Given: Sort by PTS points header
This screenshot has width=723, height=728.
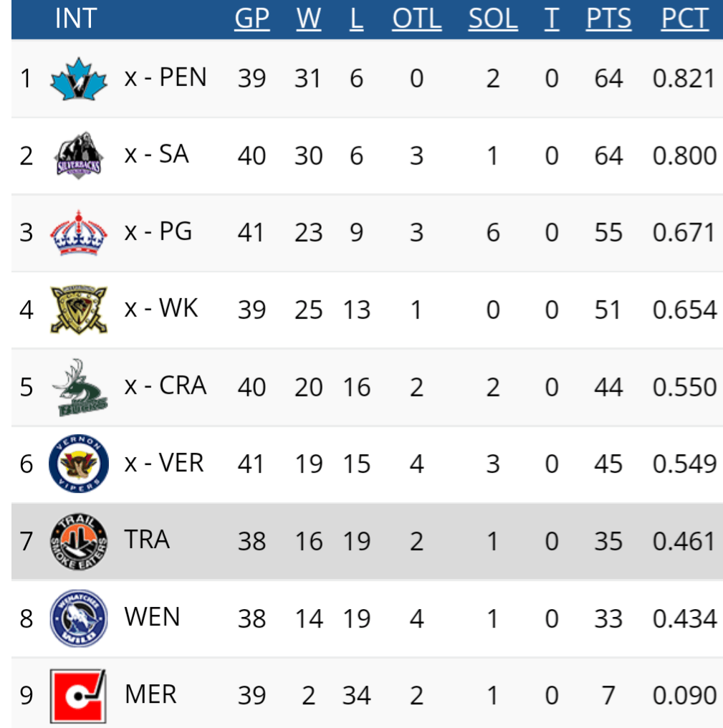Looking at the screenshot, I should coord(608,19).
